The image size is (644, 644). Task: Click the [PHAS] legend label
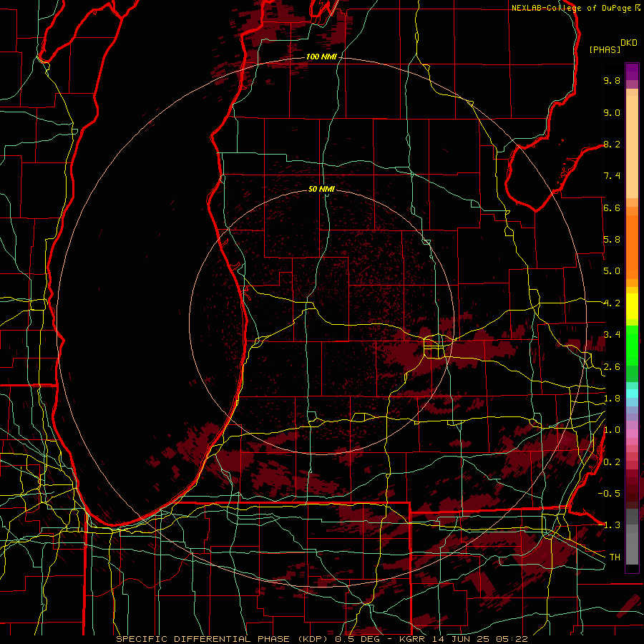605,49
